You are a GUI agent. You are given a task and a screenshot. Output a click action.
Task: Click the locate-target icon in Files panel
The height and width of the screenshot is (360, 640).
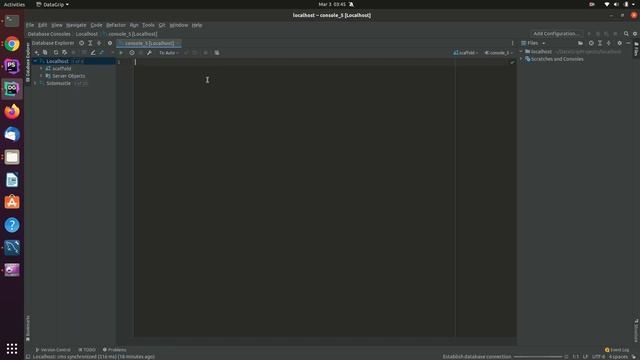(591, 43)
